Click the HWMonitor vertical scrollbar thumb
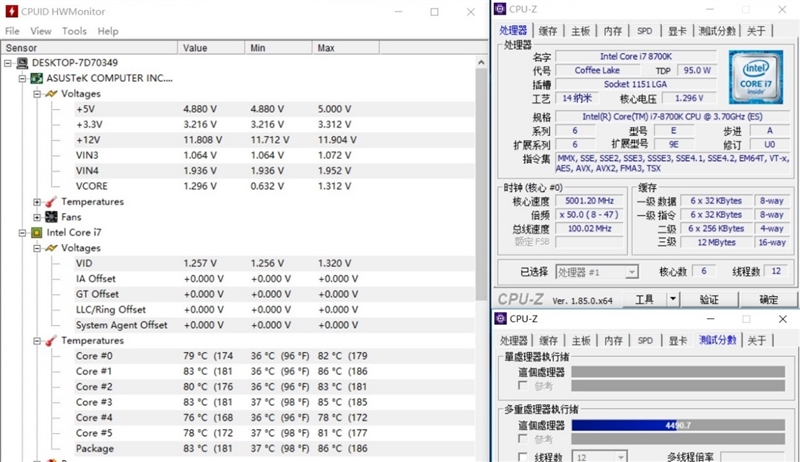This screenshot has height=462, width=800. pos(481,184)
